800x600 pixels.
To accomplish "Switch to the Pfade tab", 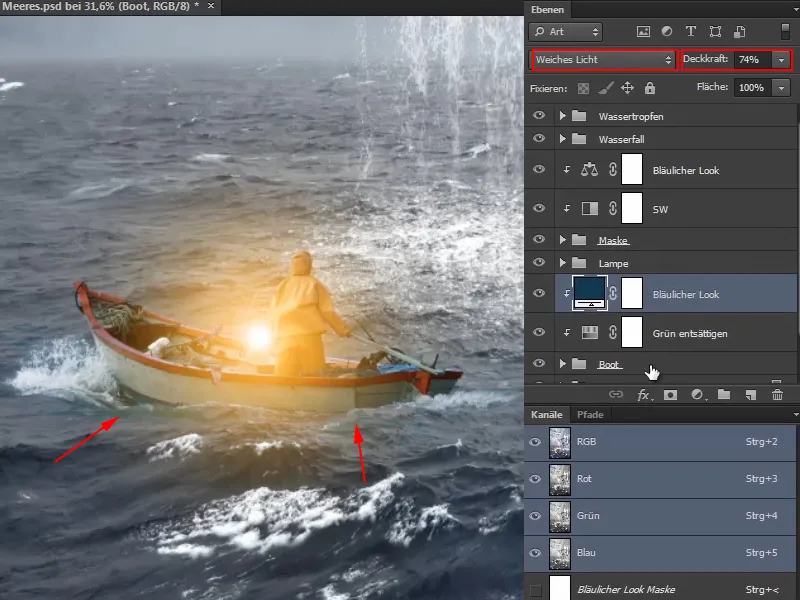I will point(590,415).
